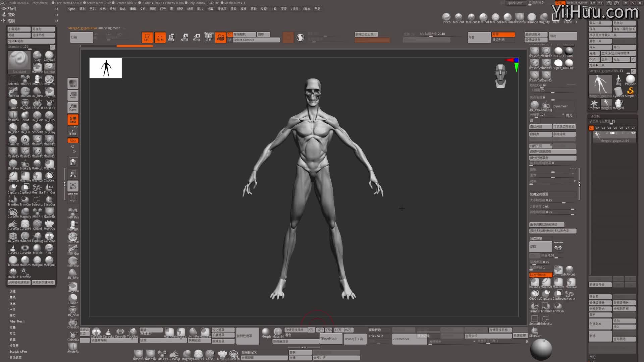Click the ZRemesher button

pyautogui.click(x=401, y=339)
